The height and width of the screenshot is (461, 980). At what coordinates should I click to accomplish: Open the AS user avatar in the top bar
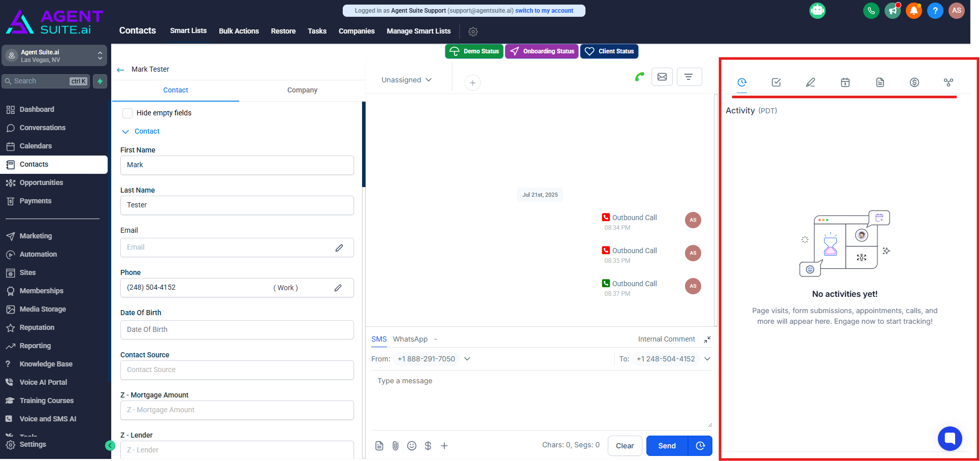(x=957, y=11)
